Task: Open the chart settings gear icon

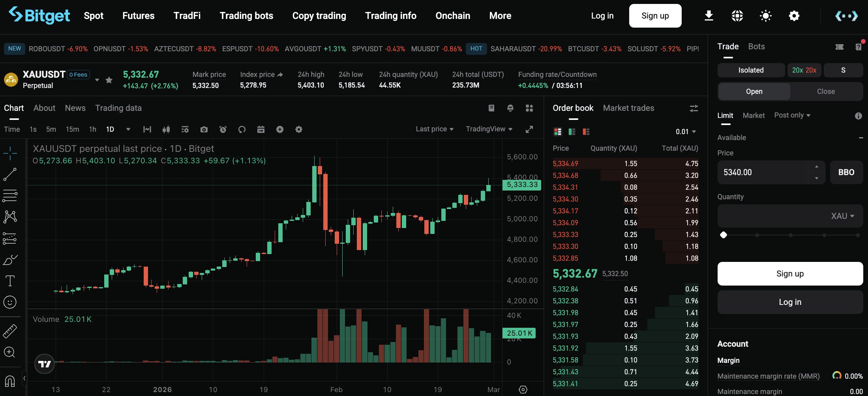Action: pyautogui.click(x=299, y=129)
